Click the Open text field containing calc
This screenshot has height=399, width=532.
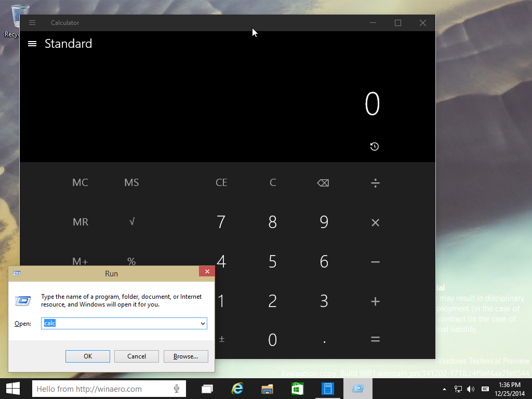119,324
